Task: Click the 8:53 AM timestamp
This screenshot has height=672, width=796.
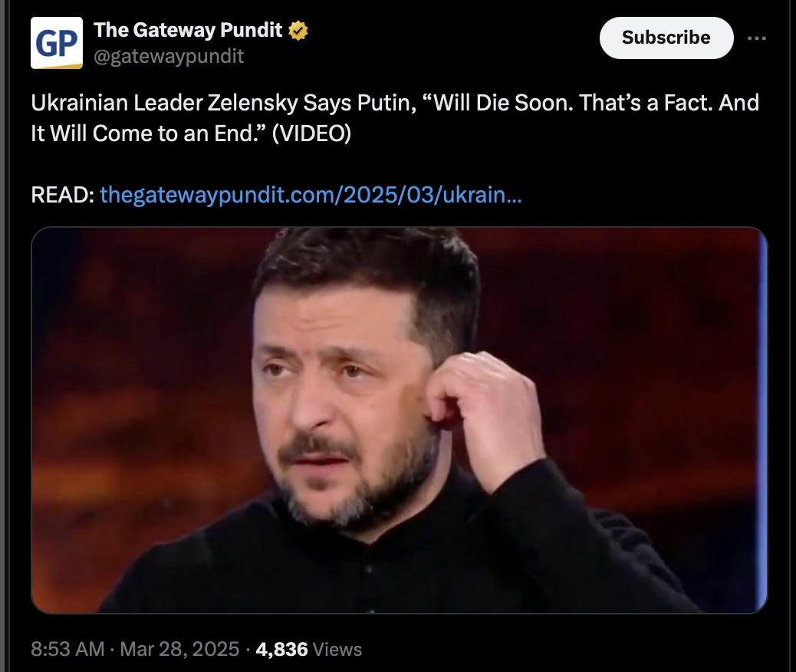Action: pyautogui.click(x=67, y=649)
